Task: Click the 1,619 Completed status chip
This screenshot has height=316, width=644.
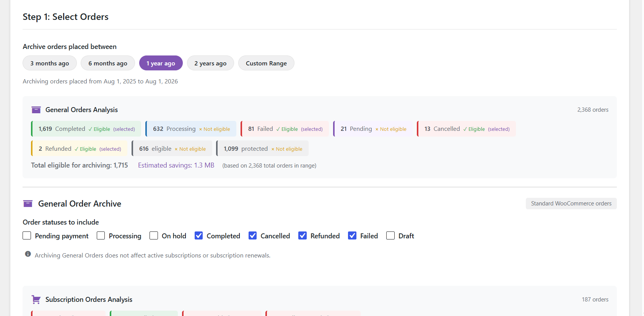Action: pyautogui.click(x=86, y=129)
